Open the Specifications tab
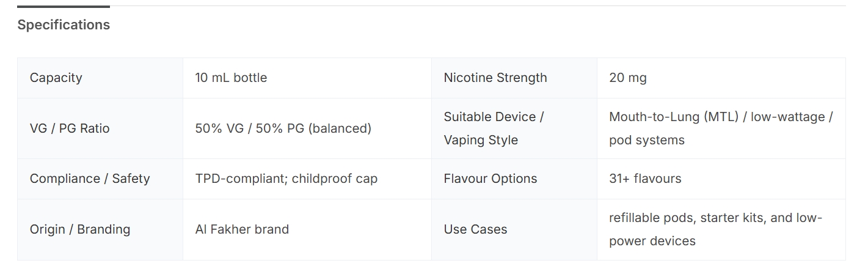Viewport: 868px width, 274px height. click(64, 25)
